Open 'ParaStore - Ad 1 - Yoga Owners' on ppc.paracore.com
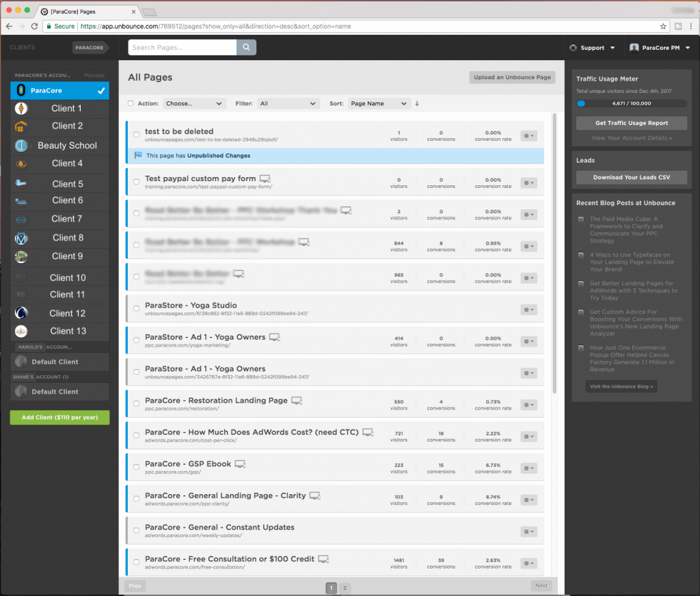The height and width of the screenshot is (596, 700). click(205, 337)
